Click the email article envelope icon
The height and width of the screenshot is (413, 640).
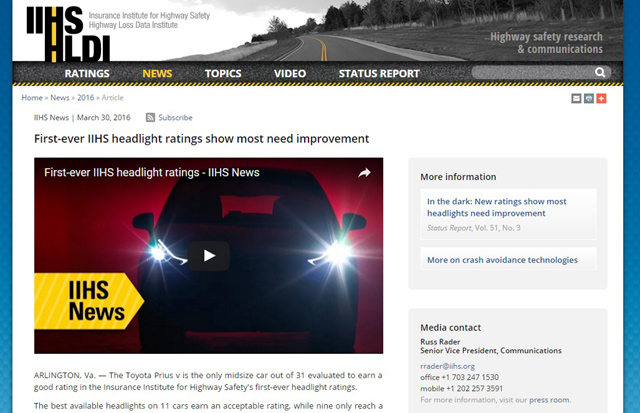pyautogui.click(x=576, y=98)
